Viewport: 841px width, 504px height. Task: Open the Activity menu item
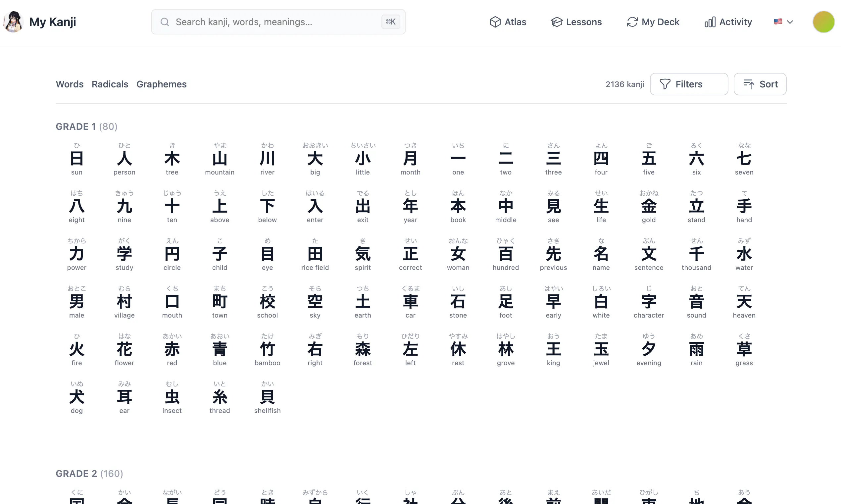click(x=728, y=22)
